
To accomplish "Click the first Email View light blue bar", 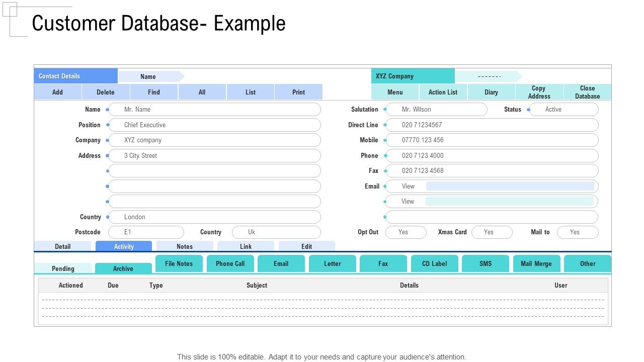I will click(x=510, y=186).
